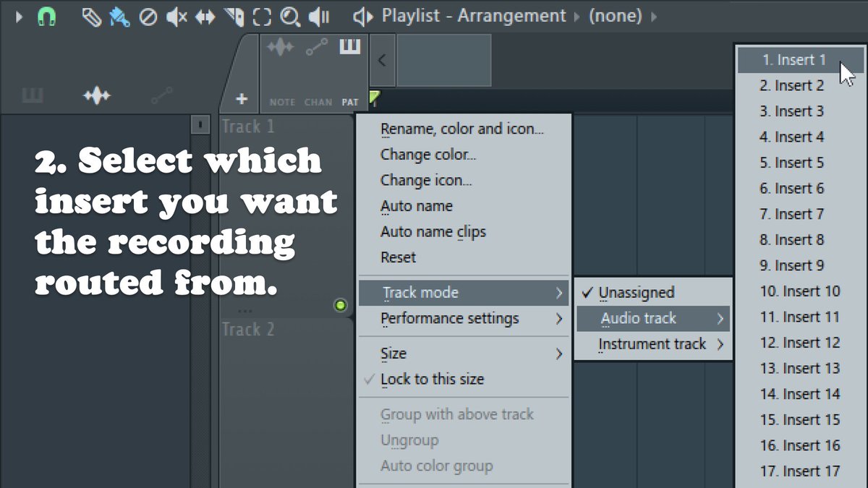868x488 pixels.
Task: Choose 'Change color...' menu entry
Action: pos(428,155)
